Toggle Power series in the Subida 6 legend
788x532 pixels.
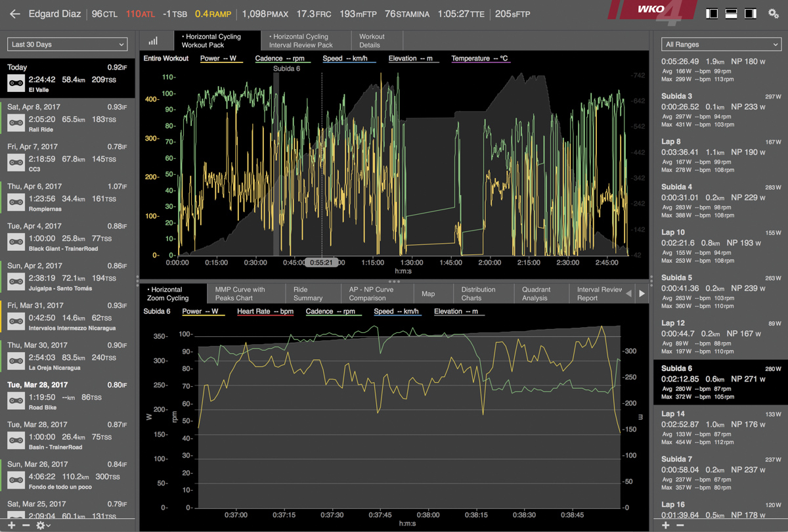[x=203, y=312]
